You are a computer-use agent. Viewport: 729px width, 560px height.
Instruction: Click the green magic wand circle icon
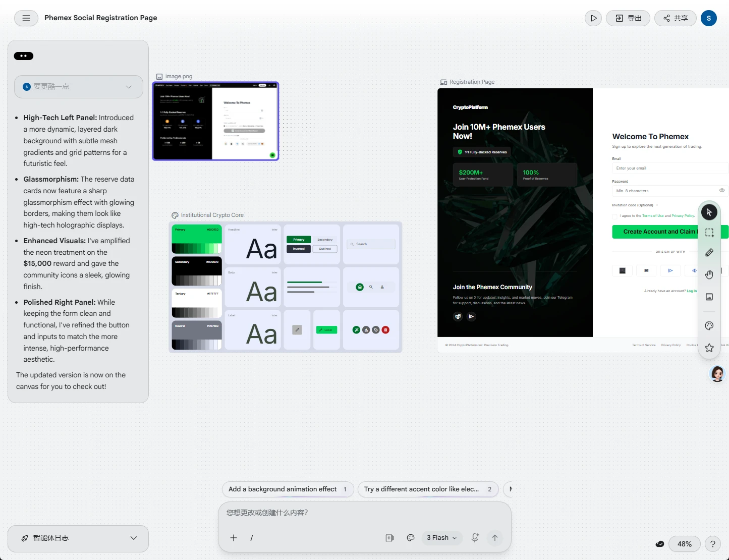coord(356,330)
